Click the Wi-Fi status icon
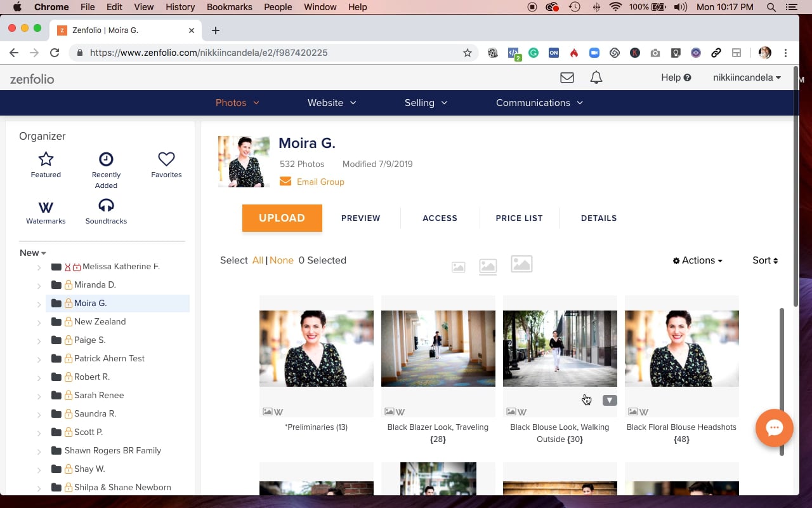The height and width of the screenshot is (508, 812). coord(615,7)
